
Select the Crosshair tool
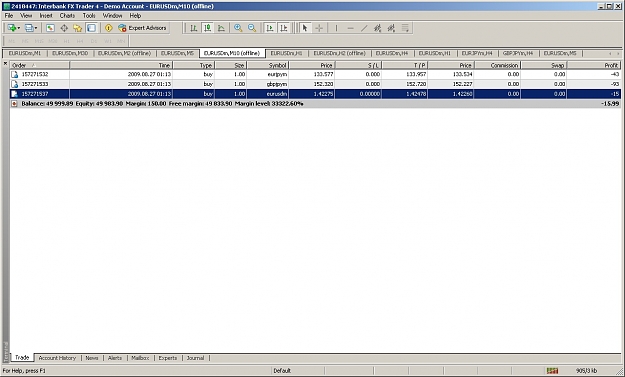[319, 28]
